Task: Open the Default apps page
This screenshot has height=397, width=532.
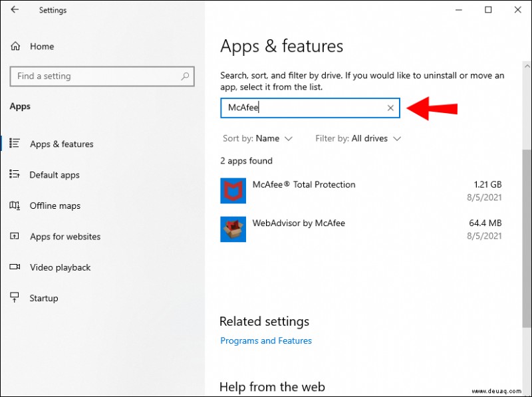Action: (x=55, y=175)
